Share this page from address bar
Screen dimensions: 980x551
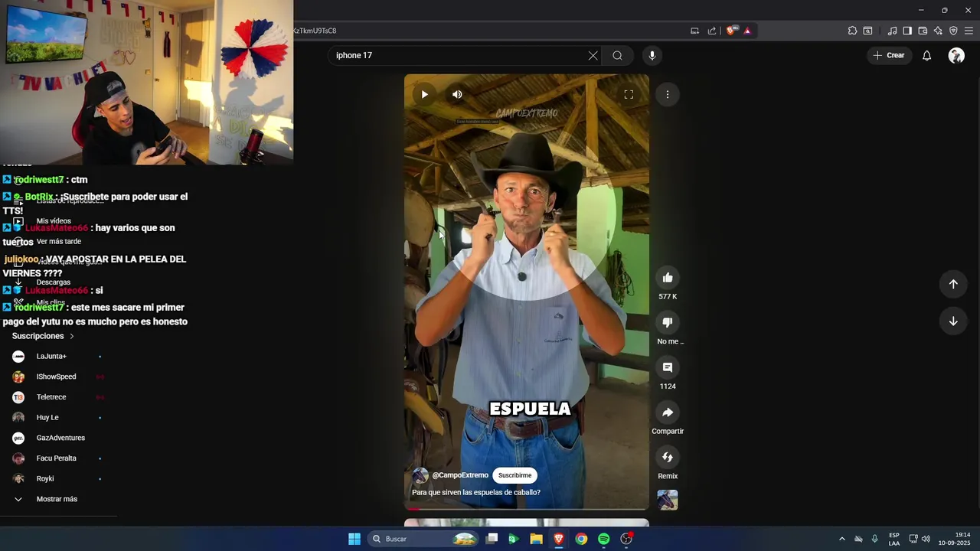click(712, 31)
